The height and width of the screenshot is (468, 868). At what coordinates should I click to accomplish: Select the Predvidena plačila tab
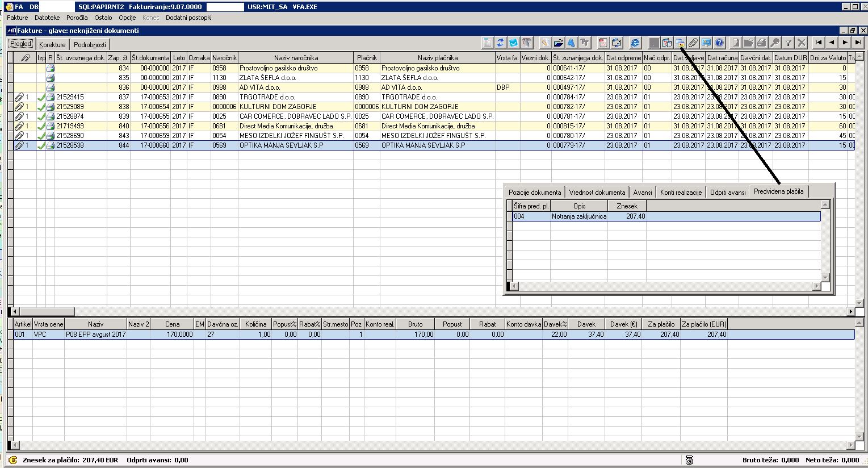pyautogui.click(x=778, y=191)
